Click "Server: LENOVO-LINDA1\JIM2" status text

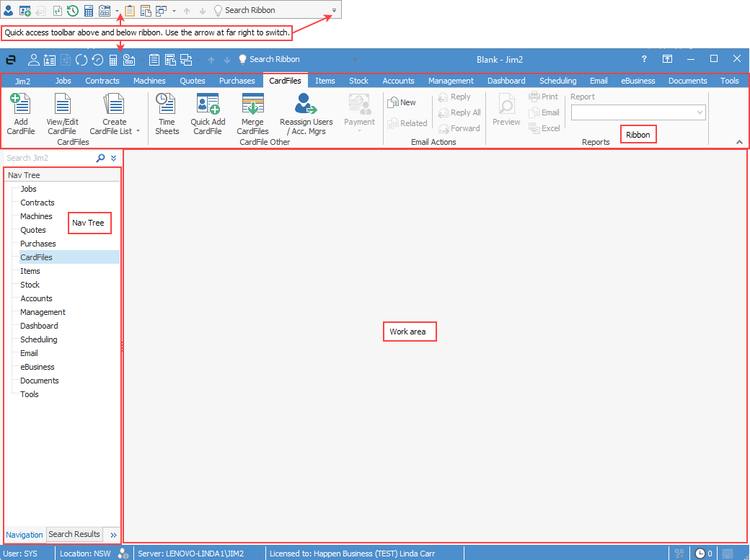[191, 554]
